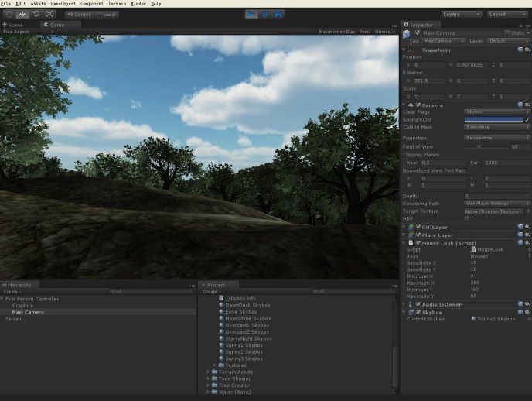
Task: Open the Layers dropdown in toolbar
Action: (462, 14)
